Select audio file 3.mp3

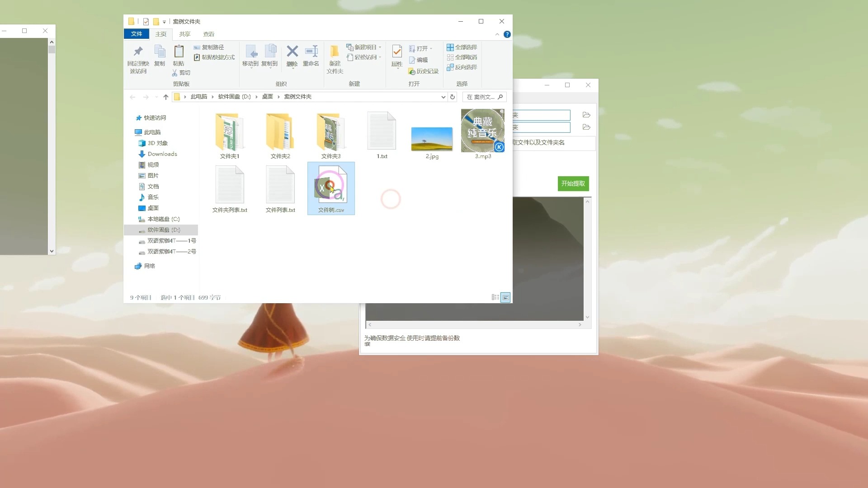(483, 134)
